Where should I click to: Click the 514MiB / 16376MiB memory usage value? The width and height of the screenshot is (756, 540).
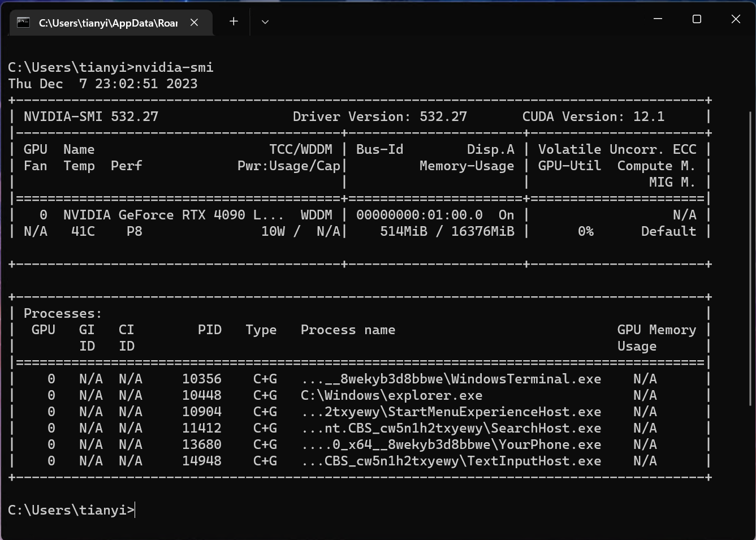(447, 231)
